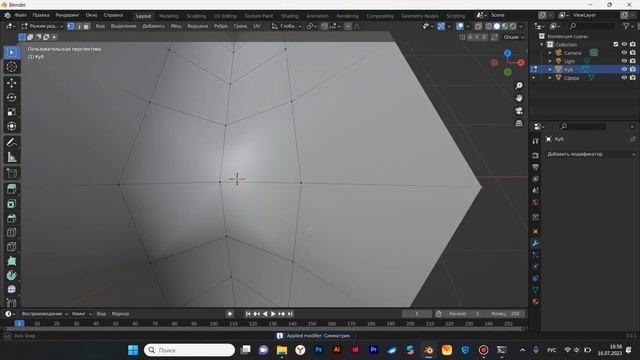640x360 pixels.
Task: Select the Add Cube tool
Action: point(11,173)
